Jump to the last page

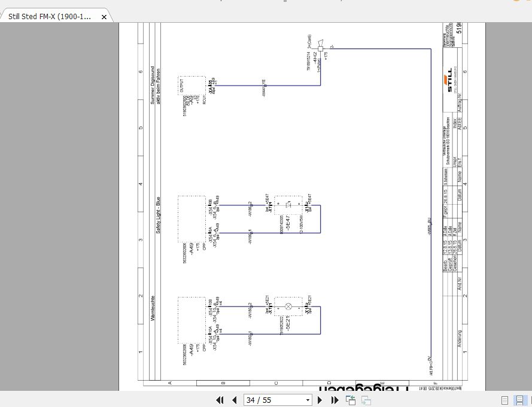(x=335, y=400)
